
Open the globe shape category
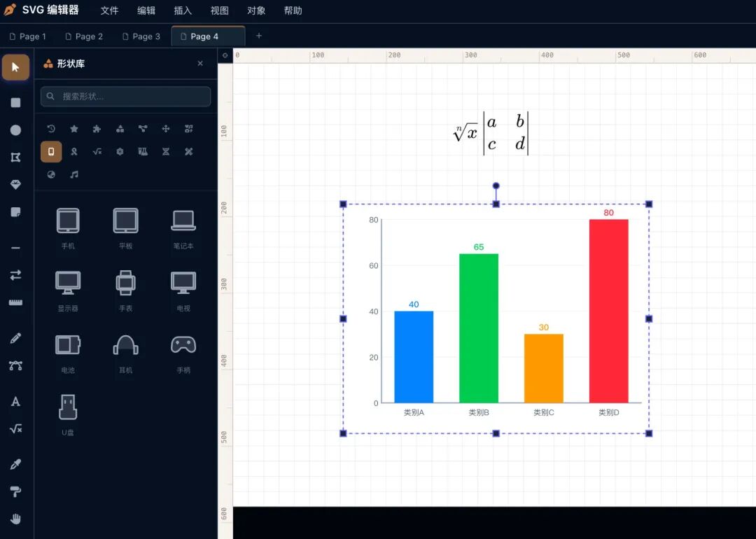pos(51,174)
